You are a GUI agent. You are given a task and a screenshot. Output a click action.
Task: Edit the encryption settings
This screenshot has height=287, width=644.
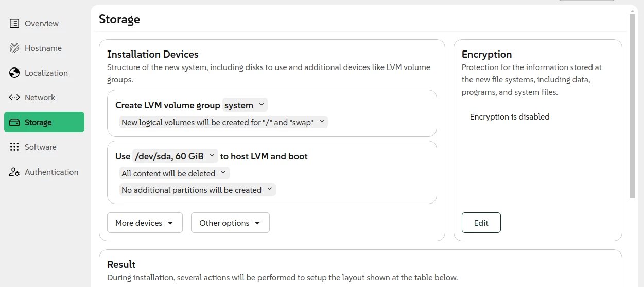click(x=481, y=223)
